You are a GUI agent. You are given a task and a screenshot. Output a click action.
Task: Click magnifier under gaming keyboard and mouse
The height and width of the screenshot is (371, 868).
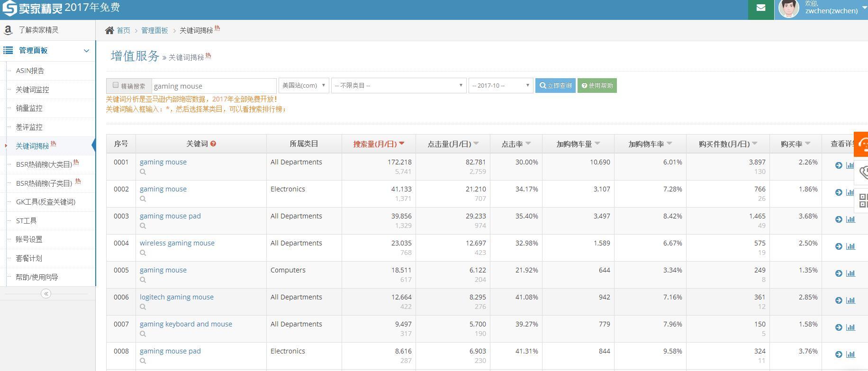143,334
